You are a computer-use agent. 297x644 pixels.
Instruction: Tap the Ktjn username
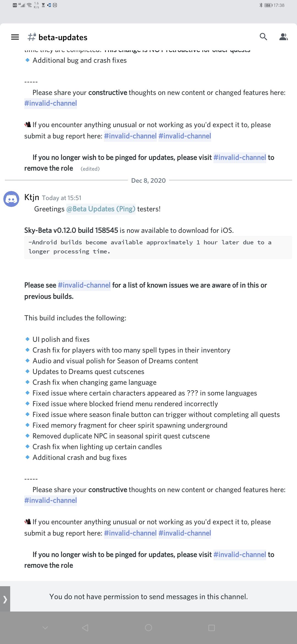(x=32, y=197)
